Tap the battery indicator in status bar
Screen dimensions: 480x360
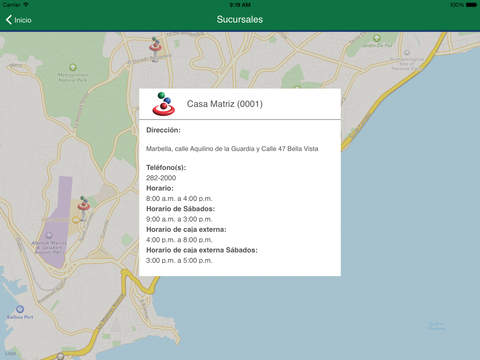point(471,5)
